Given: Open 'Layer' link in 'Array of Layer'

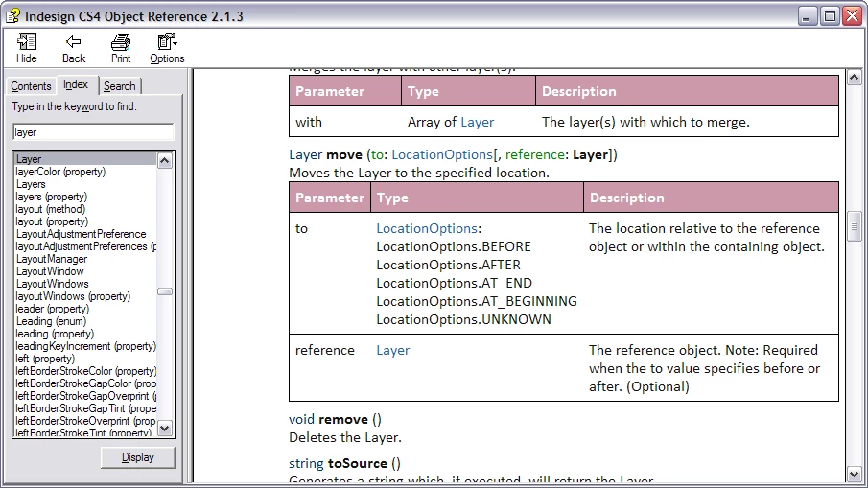Looking at the screenshot, I should click(x=478, y=123).
